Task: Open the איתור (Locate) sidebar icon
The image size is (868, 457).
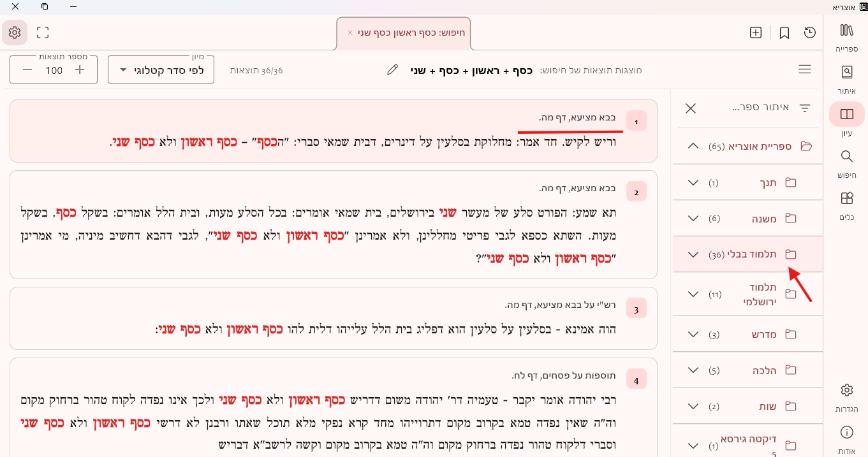Action: tap(846, 78)
